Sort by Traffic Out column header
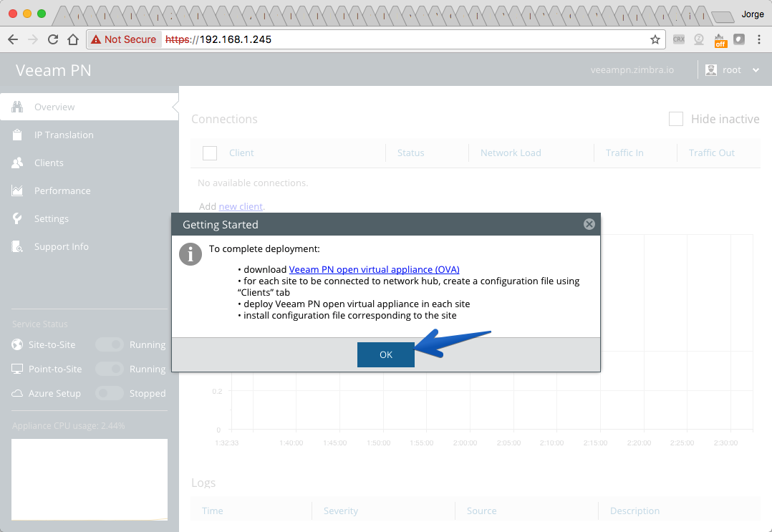Image resolution: width=772 pixels, height=532 pixels. point(711,153)
